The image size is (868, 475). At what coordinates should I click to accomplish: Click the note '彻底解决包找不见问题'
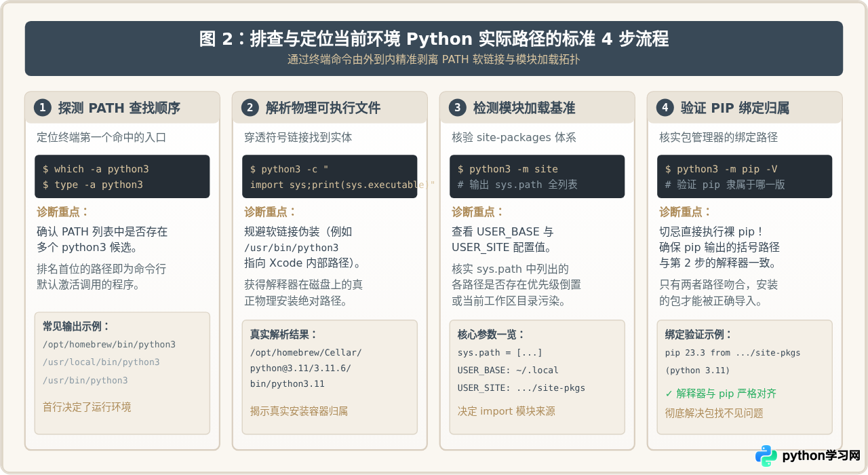click(x=714, y=413)
